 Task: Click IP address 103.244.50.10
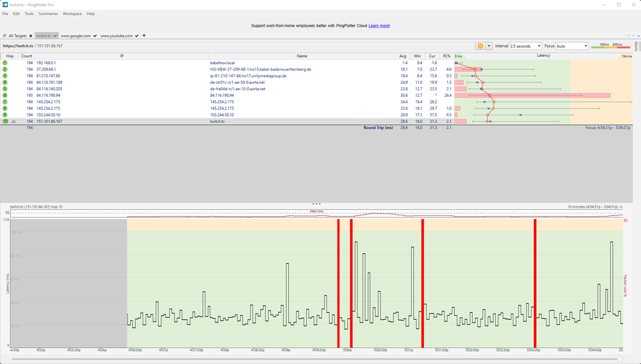(48, 115)
